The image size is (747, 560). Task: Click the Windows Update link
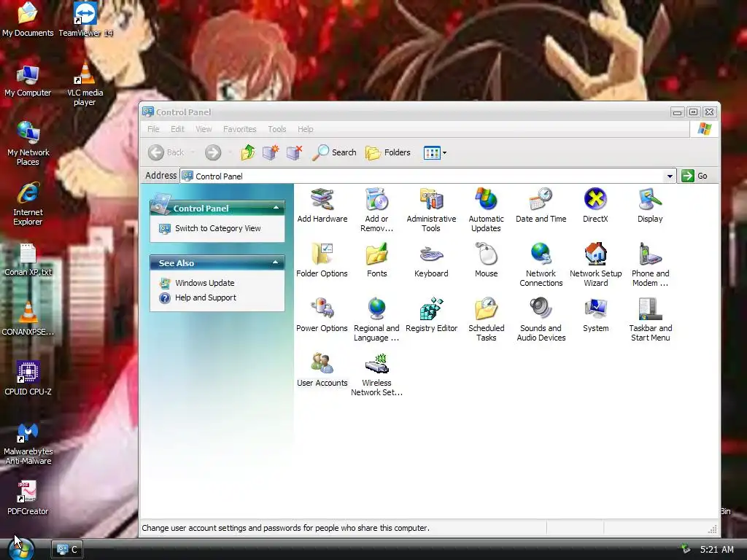pos(205,283)
